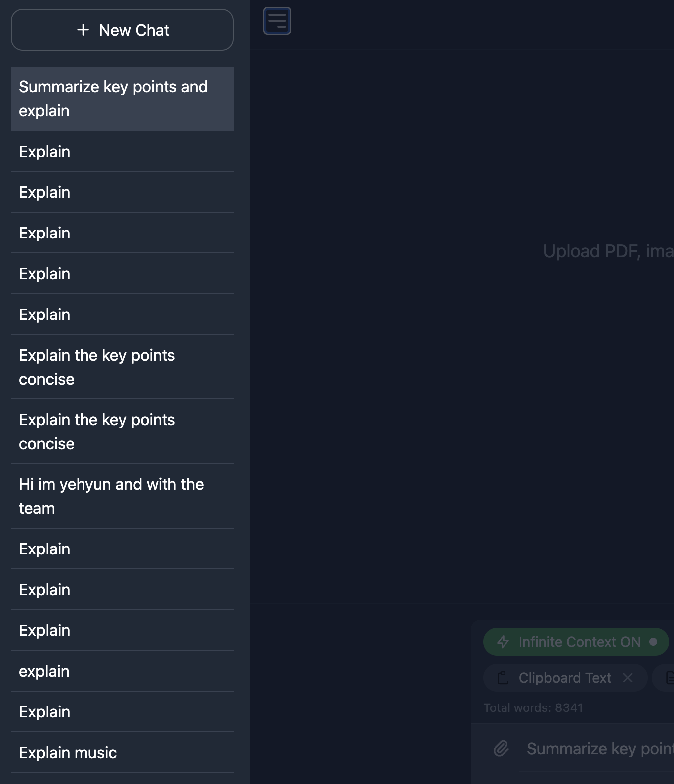
Task: Open first 'Explain the key points concise' chat
Action: tap(122, 367)
